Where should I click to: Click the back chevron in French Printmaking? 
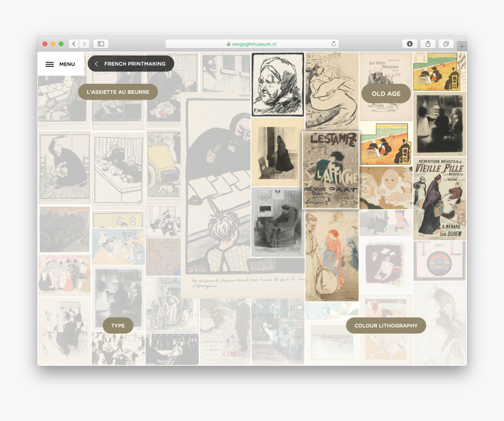(96, 64)
